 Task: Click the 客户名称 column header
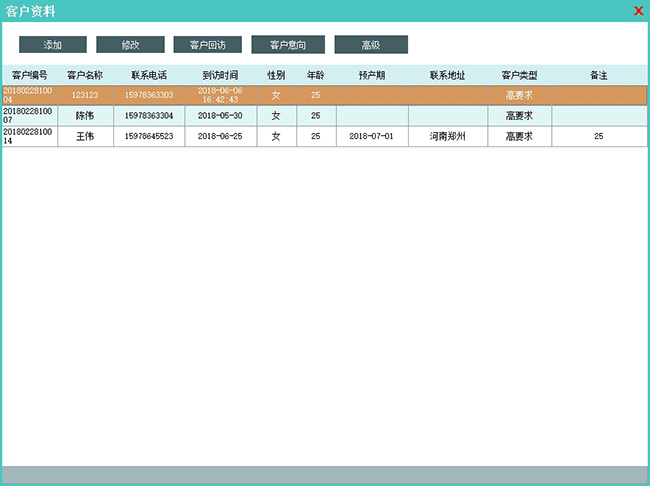85,75
